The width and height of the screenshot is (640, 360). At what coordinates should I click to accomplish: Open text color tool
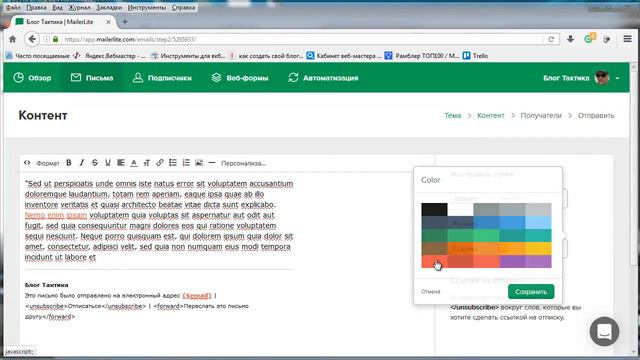(134, 163)
